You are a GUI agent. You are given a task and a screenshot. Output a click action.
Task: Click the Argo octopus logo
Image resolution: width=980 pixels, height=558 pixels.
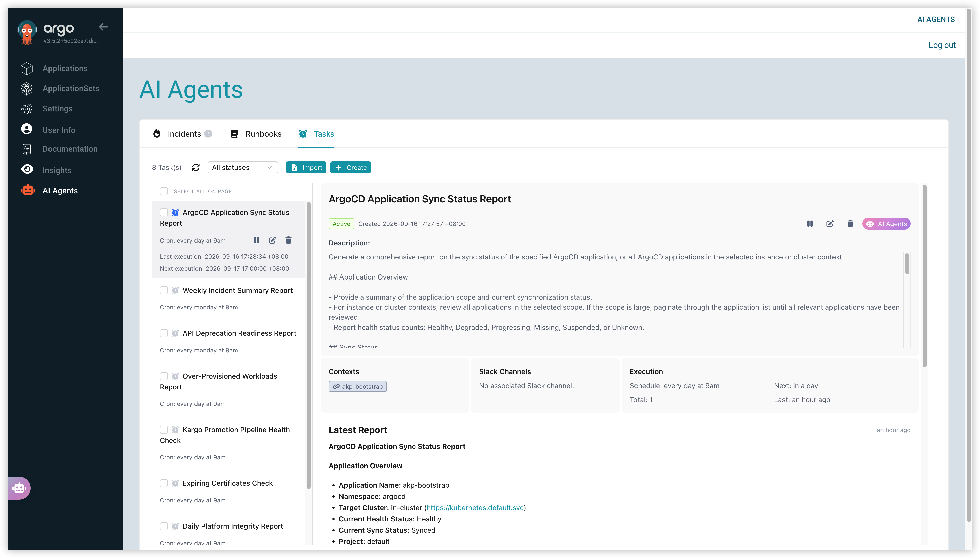pyautogui.click(x=27, y=33)
